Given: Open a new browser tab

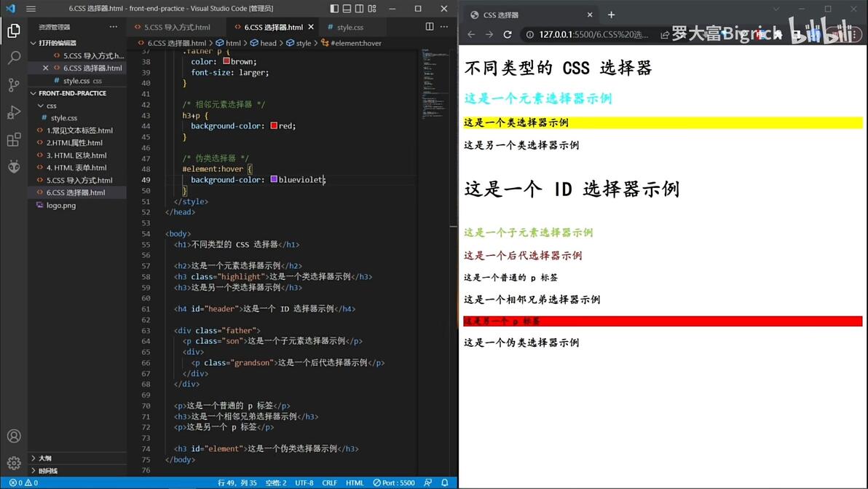Looking at the screenshot, I should coord(611,15).
